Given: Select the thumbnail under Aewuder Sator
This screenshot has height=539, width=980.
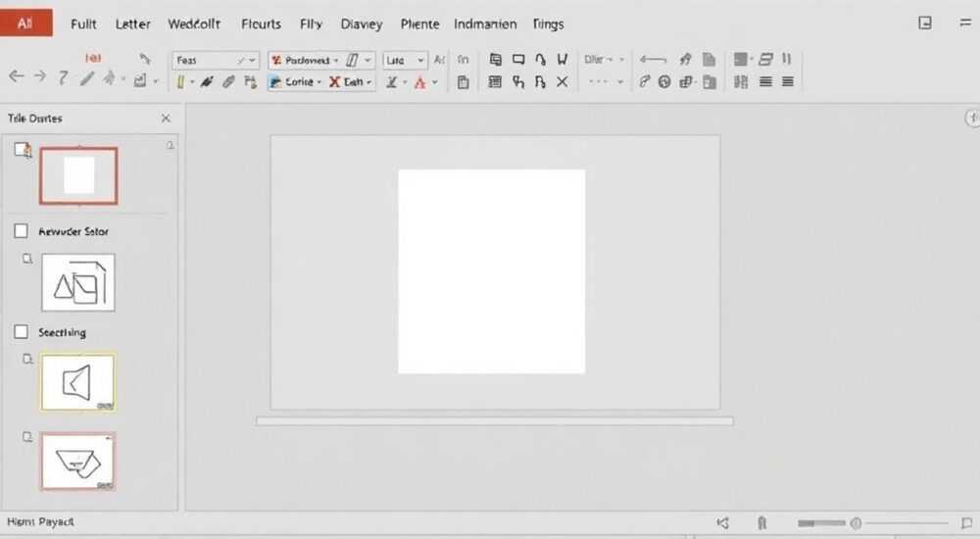Looking at the screenshot, I should coord(78,282).
